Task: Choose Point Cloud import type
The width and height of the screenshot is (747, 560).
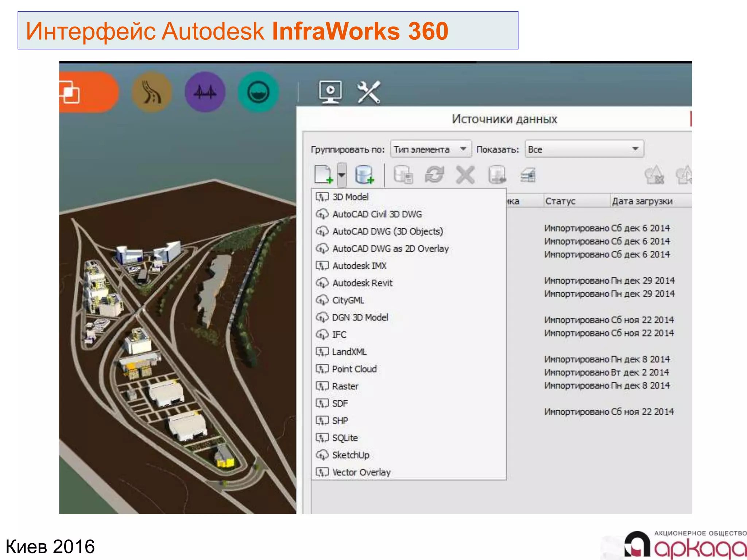Action: 409,369
